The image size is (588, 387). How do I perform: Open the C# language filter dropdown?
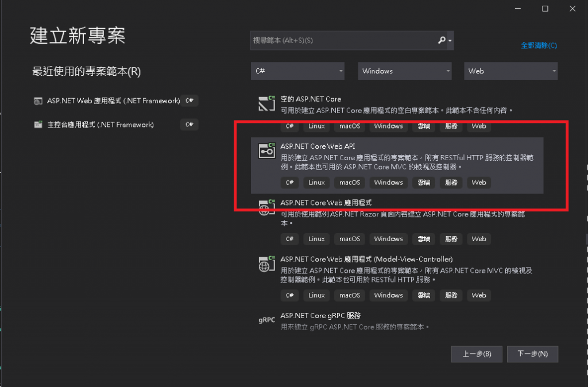tap(297, 71)
